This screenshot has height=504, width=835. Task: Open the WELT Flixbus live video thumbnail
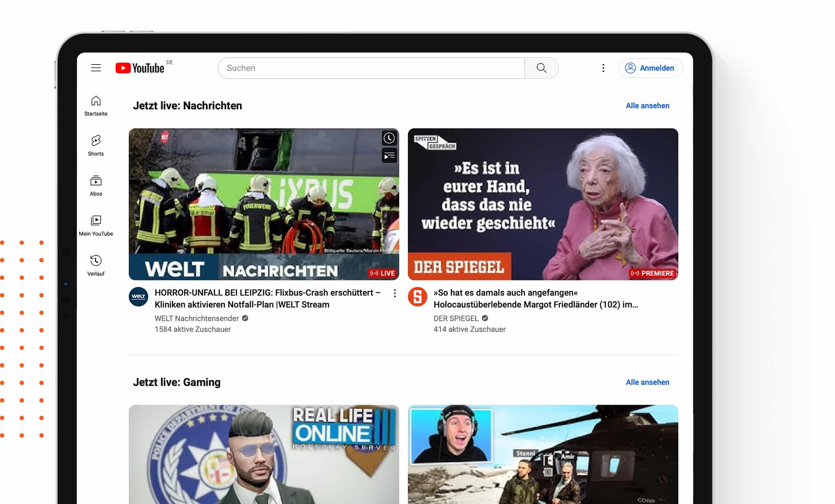click(x=264, y=204)
